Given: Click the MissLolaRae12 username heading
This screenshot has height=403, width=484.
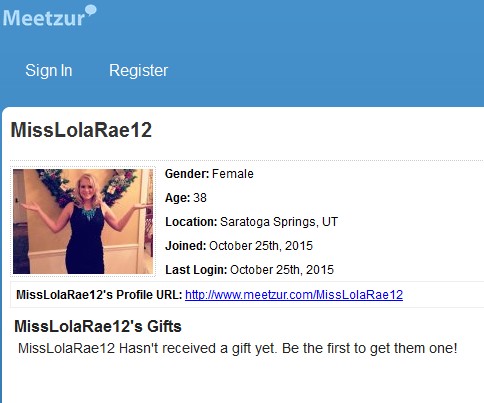Looking at the screenshot, I should tap(81, 130).
